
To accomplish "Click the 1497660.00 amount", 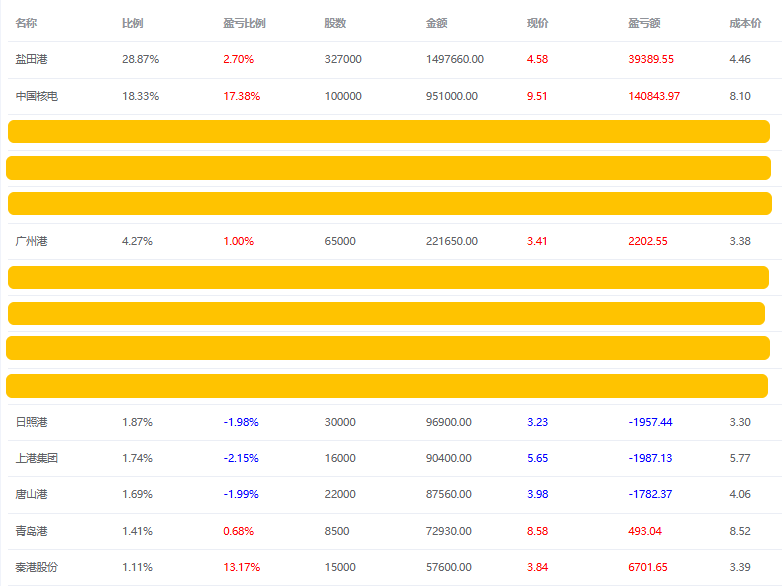I will (455, 59).
